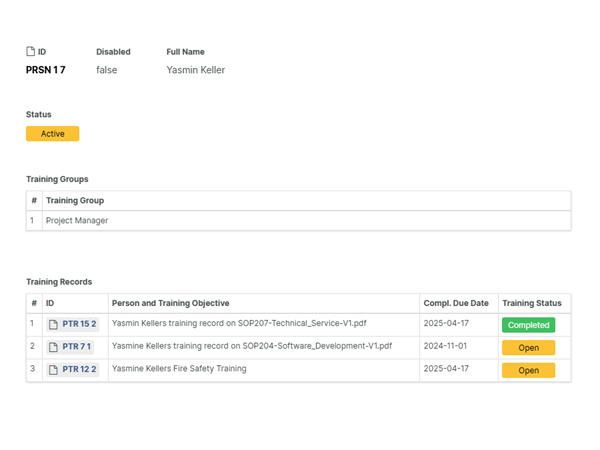Click the file icon for PTR 15 2
The height and width of the screenshot is (450, 600).
point(54,324)
